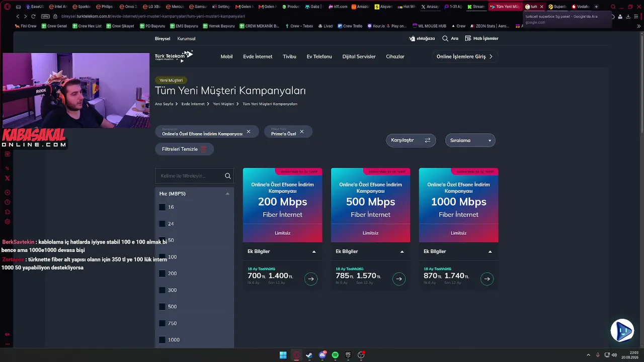Go to Ana Sayfa breadcrumb link
The height and width of the screenshot is (362, 644).
tap(164, 104)
